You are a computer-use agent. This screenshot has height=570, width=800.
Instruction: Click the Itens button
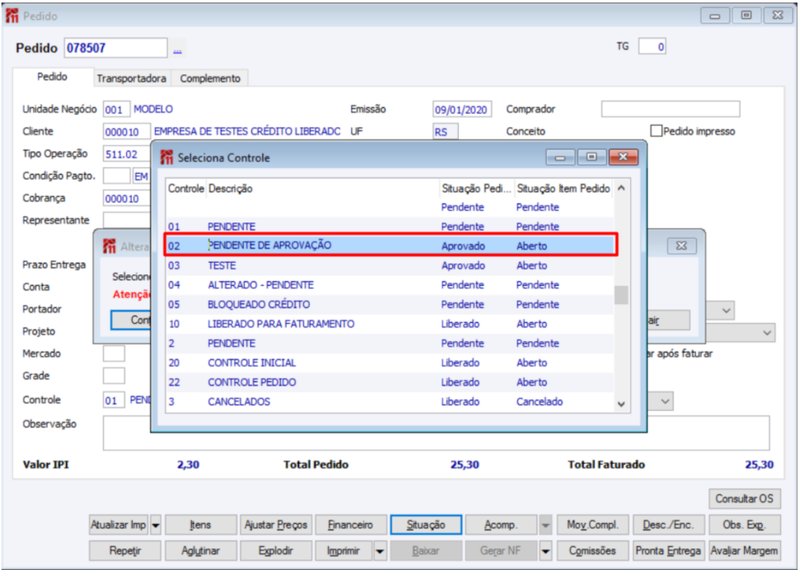coord(201,525)
